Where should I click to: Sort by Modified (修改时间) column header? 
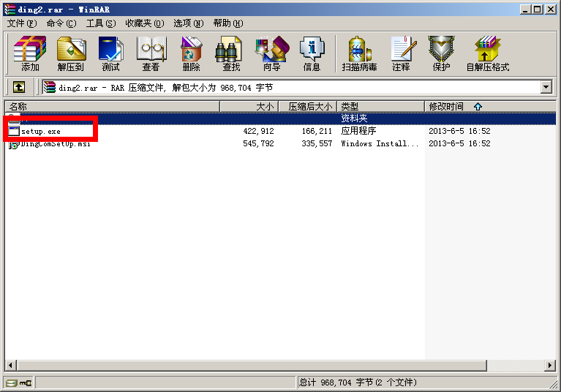pos(490,107)
